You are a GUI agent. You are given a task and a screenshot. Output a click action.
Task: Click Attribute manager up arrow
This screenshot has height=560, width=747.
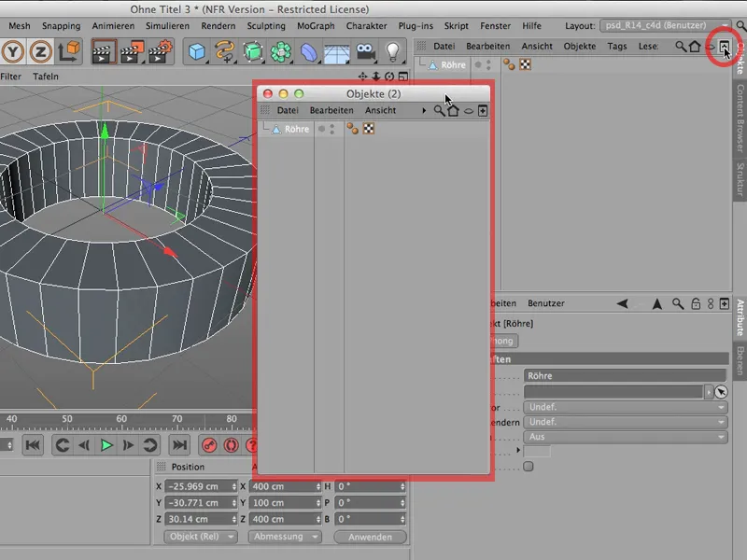[657, 303]
